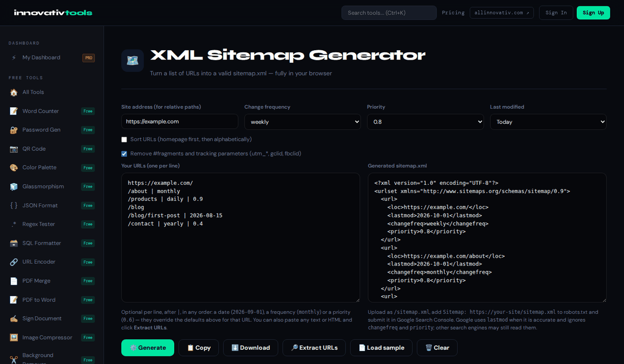Click the Sign Up button
Viewport: 624px width, 364px height.
(x=593, y=13)
